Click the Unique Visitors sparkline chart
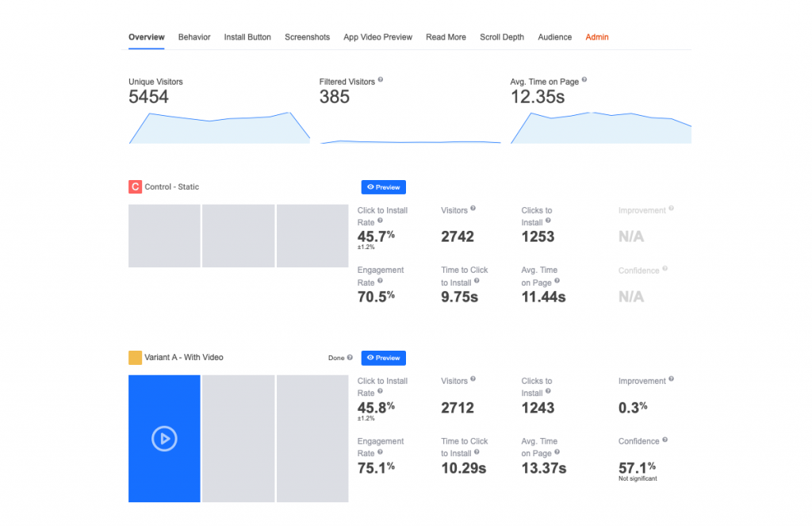 pos(220,127)
